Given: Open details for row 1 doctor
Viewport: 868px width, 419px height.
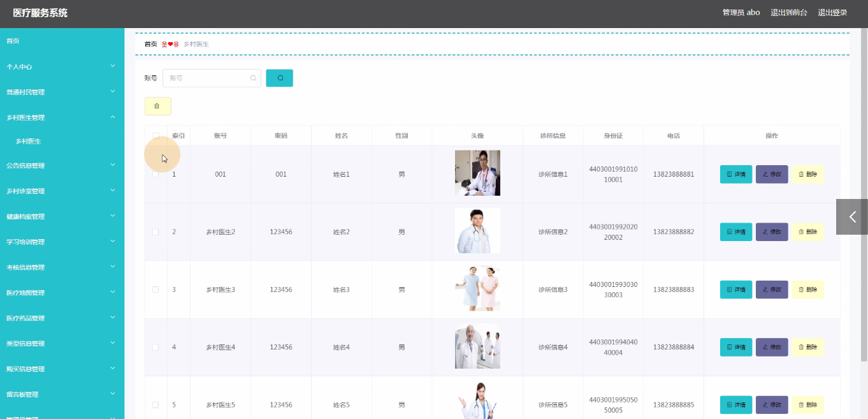Looking at the screenshot, I should (735, 174).
